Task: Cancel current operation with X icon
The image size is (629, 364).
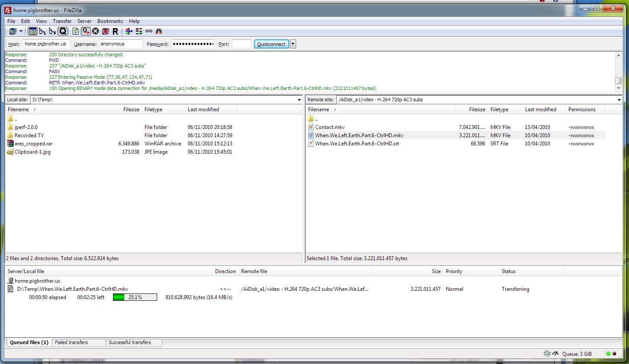Action: point(95,31)
